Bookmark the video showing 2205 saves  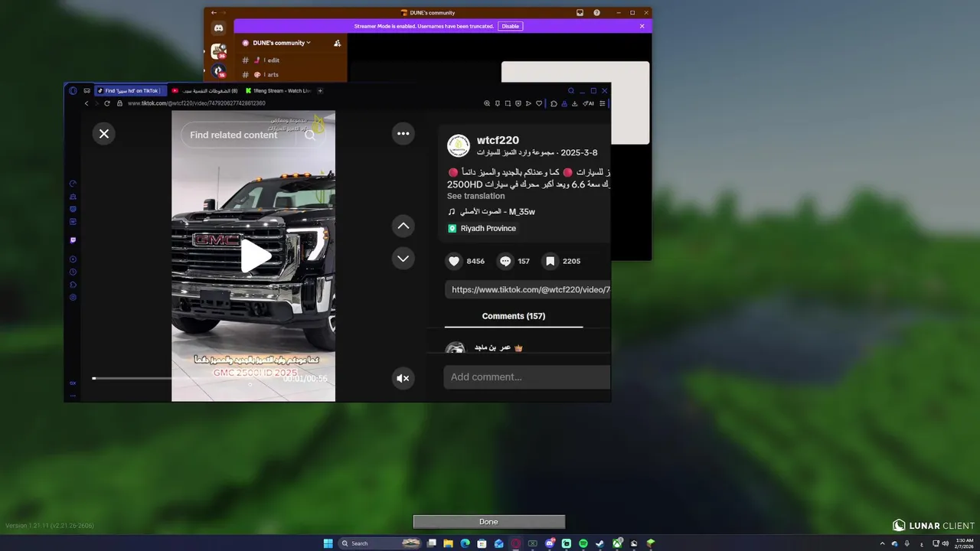[550, 261]
